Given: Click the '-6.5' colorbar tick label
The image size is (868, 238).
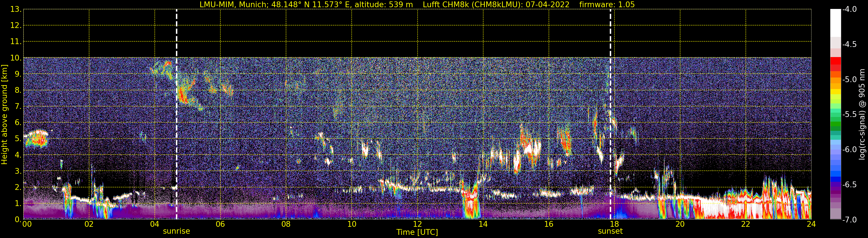Looking at the screenshot, I should coord(849,185).
